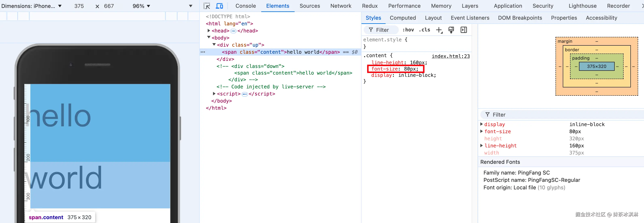Toggle the computed styles sidebar icon
The height and width of the screenshot is (223, 644).
[464, 30]
